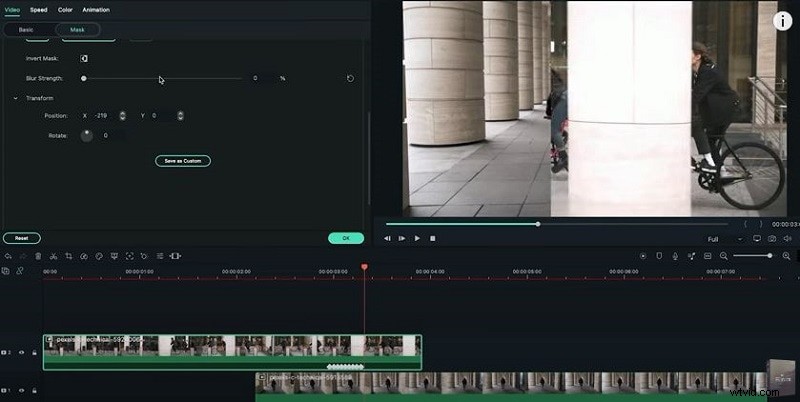Click the info icon on the preview
Viewport: 800px width, 402px height.
tap(783, 19)
